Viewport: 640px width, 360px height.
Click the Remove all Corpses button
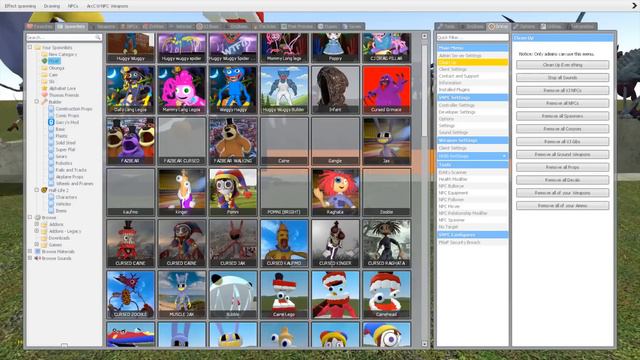(562, 129)
